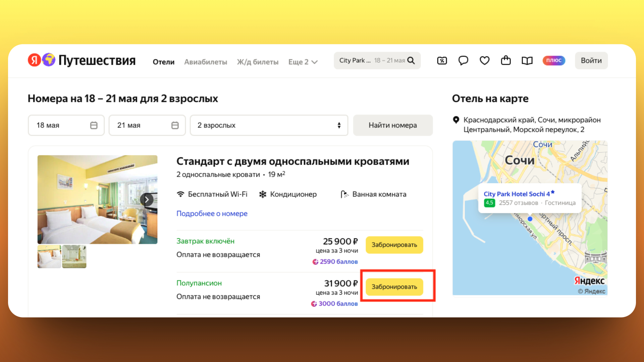Image resolution: width=644 pixels, height=362 pixels.
Task: Select the bathroom photo thumbnail
Action: (x=74, y=256)
